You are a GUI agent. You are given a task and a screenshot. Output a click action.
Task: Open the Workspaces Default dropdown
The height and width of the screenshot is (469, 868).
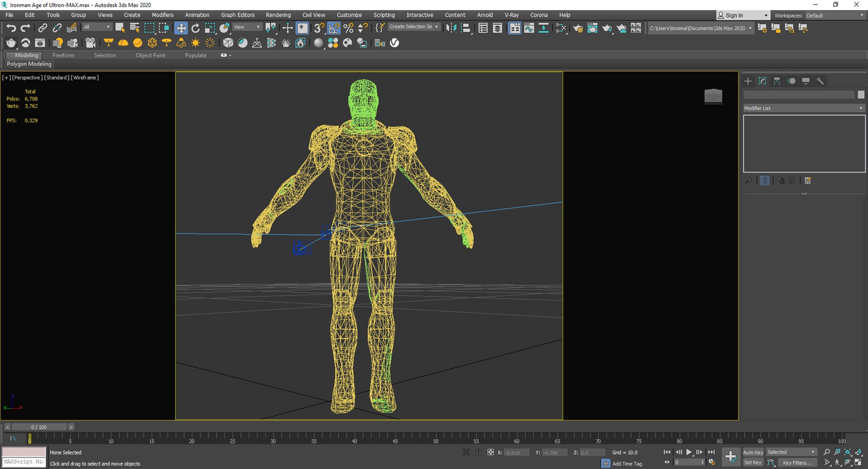pyautogui.click(x=835, y=15)
